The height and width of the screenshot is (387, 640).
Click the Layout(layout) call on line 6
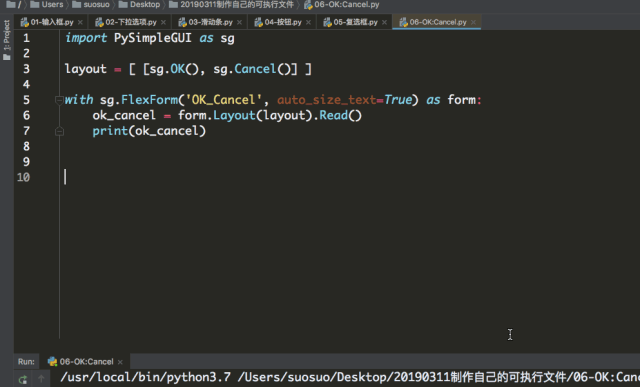click(x=263, y=116)
